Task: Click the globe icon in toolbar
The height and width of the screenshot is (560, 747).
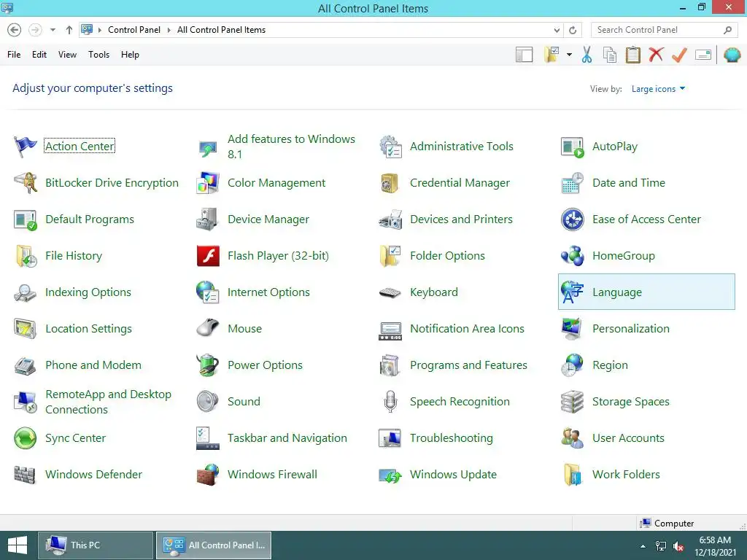Action: [732, 55]
